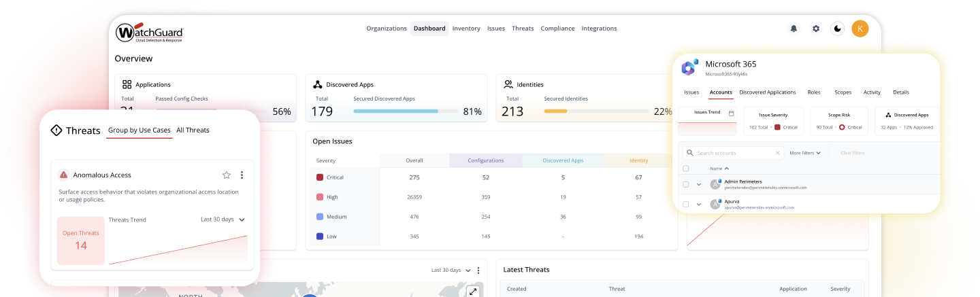This screenshot has width=980, height=297.
Task: Open the Discovered Applications tab
Action: 768,92
